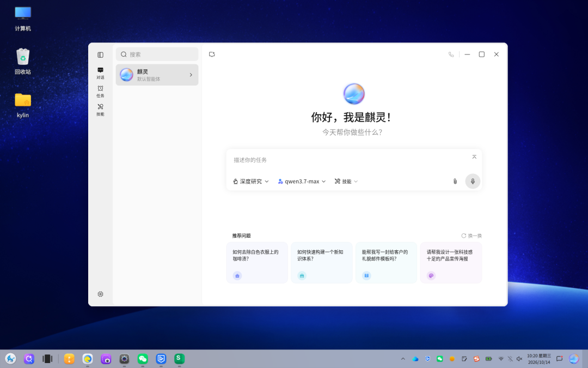The height and width of the screenshot is (368, 588).
Task: Choose the 请帮我设计一张科技感十足的产品宣传海报 card
Action: pos(451,263)
